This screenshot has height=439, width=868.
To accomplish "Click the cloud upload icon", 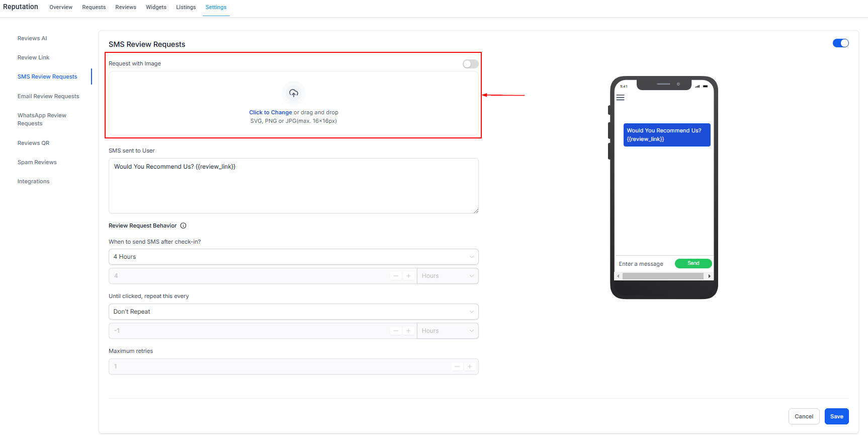I will tap(294, 93).
